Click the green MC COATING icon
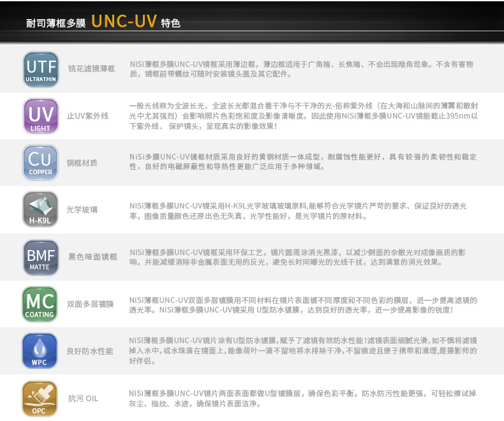The image size is (504, 421). (40, 304)
